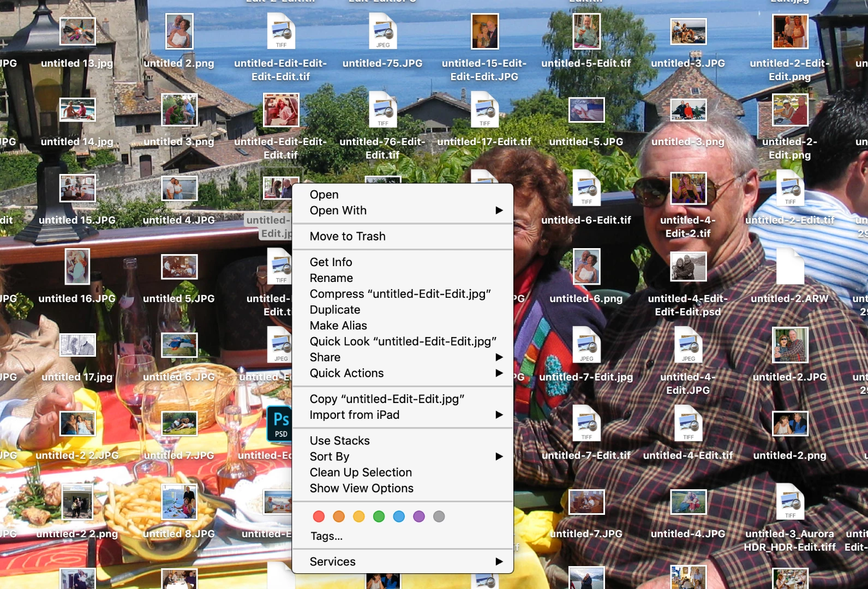
Task: Select the untitled 2.png file icon
Action: pyautogui.click(x=179, y=31)
